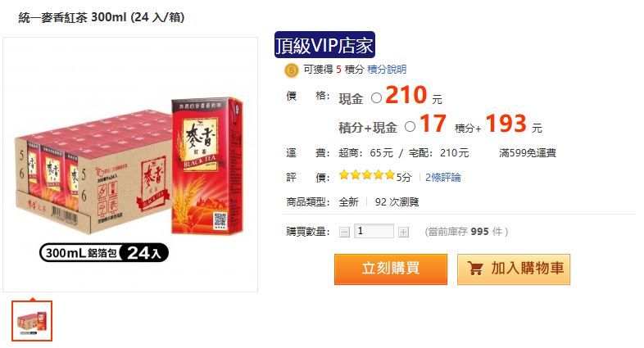Click the gold points coin icon

[291, 70]
